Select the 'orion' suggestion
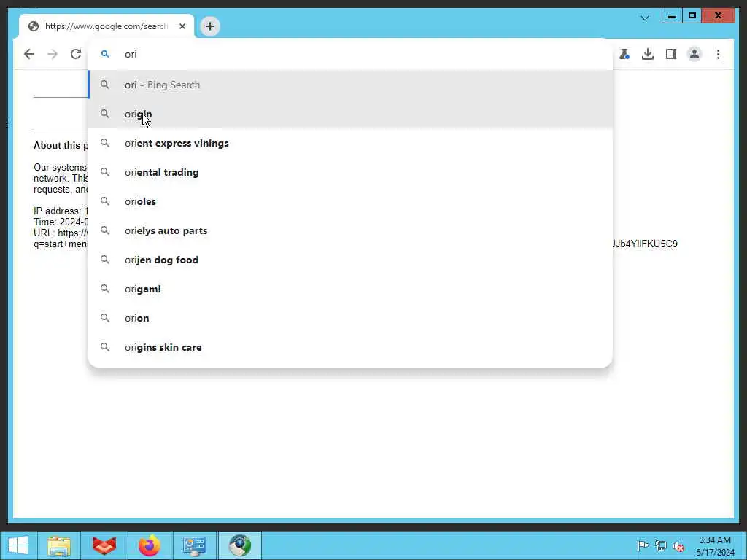Viewport: 747px width, 560px height. pyautogui.click(x=350, y=318)
